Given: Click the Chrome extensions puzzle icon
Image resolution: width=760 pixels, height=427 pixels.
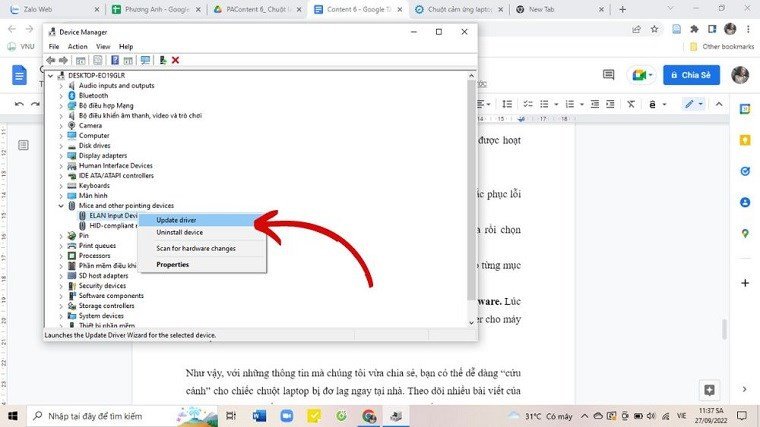Looking at the screenshot, I should click(x=694, y=29).
